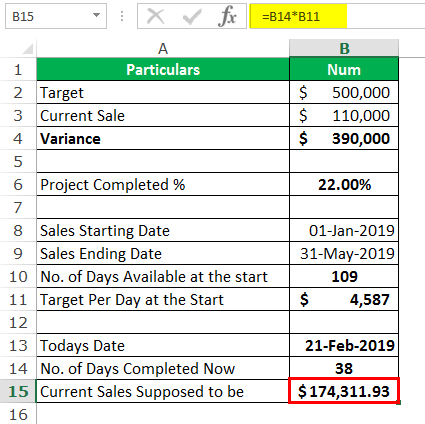The width and height of the screenshot is (425, 424).
Task: Click the formula bar showing =B14*B11
Action: click(337, 16)
